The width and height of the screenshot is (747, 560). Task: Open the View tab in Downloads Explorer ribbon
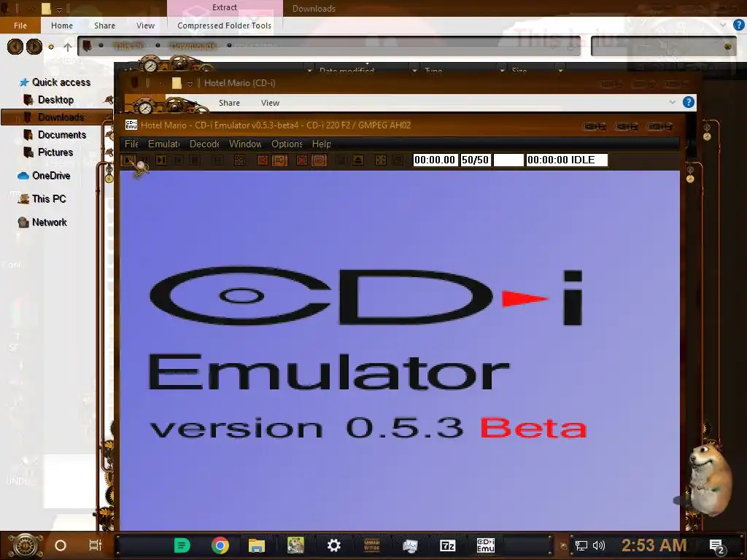[145, 26]
